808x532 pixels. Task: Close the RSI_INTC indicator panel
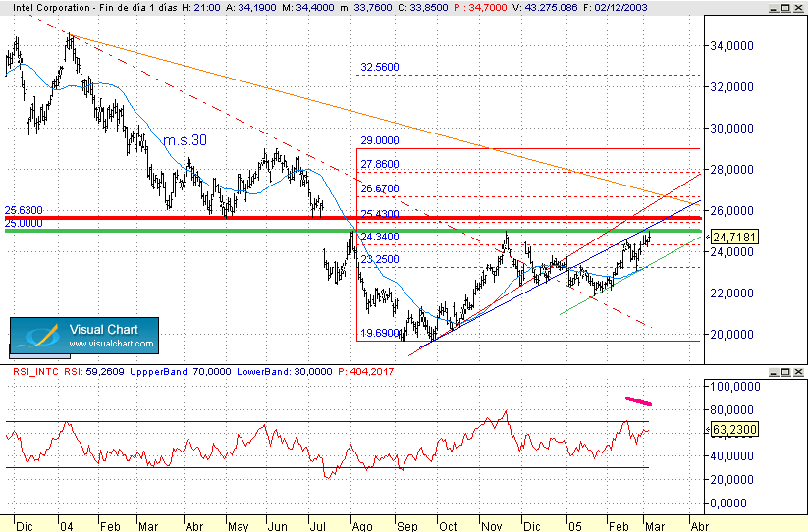pos(798,372)
